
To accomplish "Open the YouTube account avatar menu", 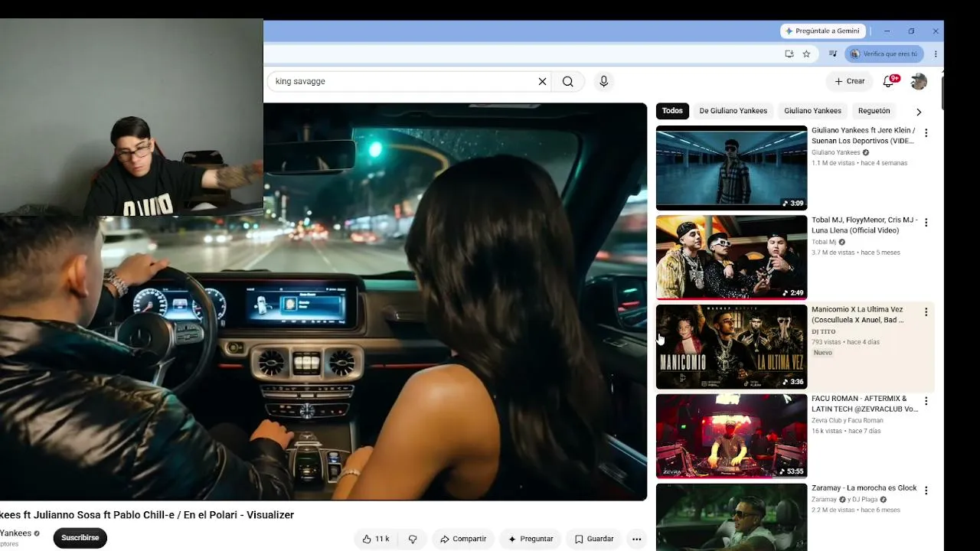I will 919,81.
